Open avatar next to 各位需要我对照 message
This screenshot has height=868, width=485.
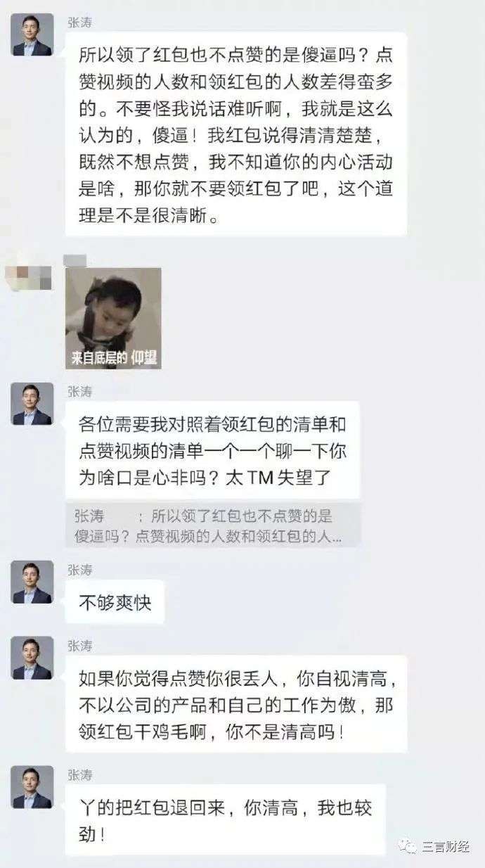[x=32, y=404]
